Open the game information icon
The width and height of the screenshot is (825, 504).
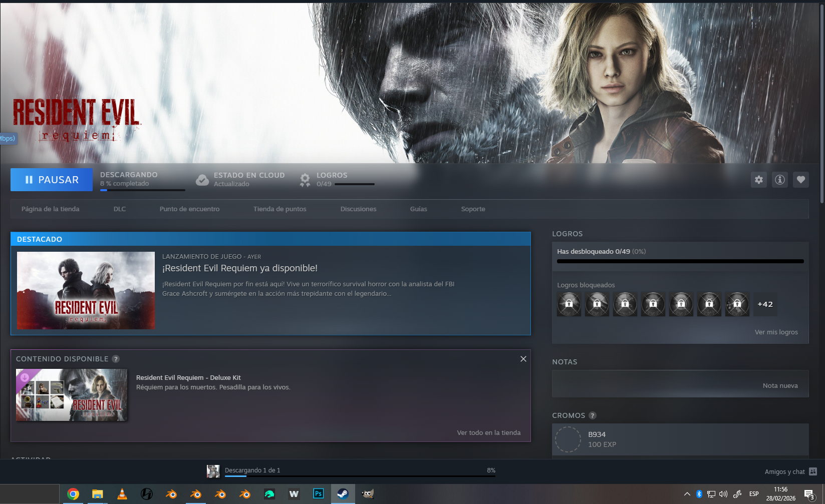[x=780, y=180]
